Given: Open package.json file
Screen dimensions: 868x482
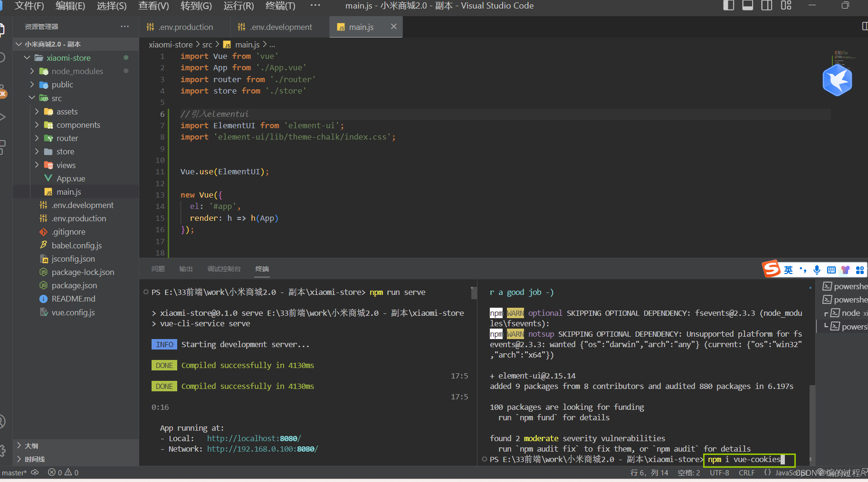Looking at the screenshot, I should click(x=76, y=285).
